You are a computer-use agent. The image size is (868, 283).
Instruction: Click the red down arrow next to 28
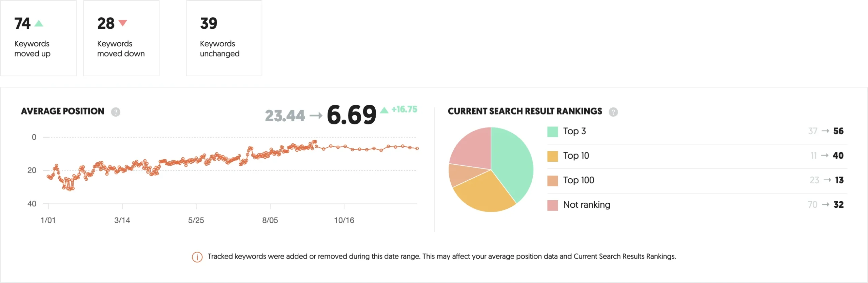coord(122,23)
